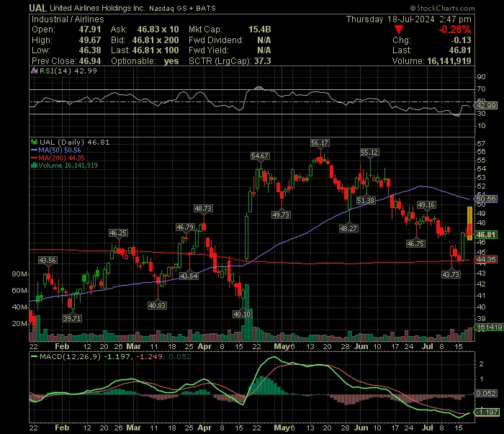Click the yellow-highlighted latest candlestick
This screenshot has width=504, height=434.
click(x=469, y=224)
